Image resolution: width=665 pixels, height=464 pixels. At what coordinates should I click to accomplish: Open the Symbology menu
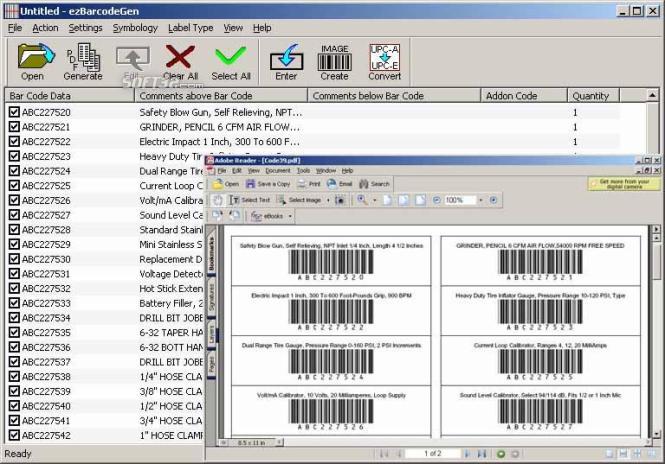(x=135, y=28)
